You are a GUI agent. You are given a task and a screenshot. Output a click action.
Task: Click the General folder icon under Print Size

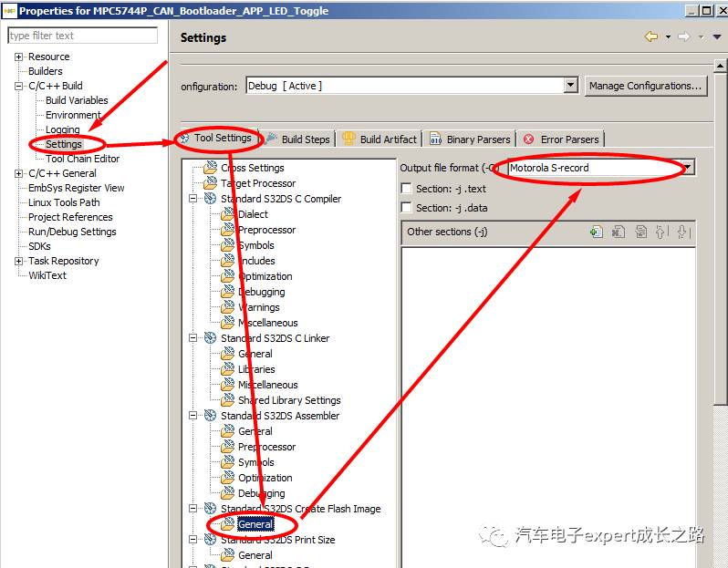pyautogui.click(x=227, y=554)
